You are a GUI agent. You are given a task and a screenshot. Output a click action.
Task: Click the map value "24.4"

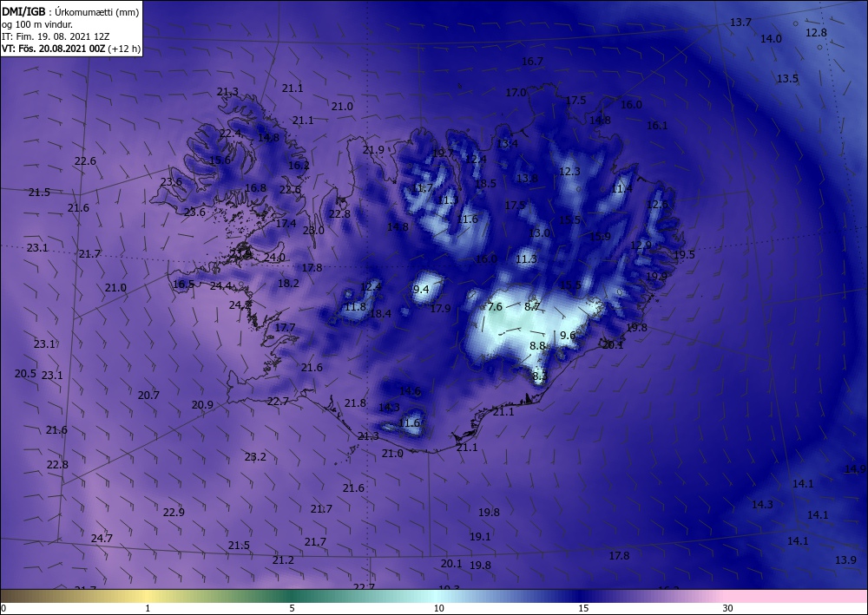pyautogui.click(x=220, y=286)
